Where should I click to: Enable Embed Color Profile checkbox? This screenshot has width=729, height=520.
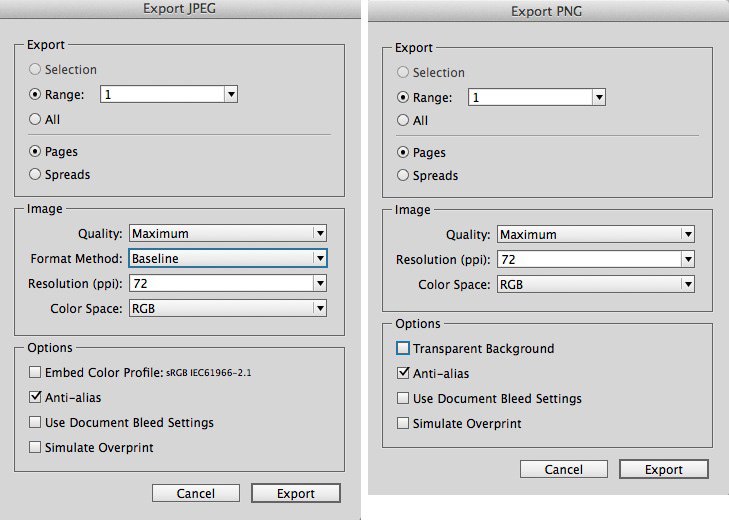coord(35,372)
